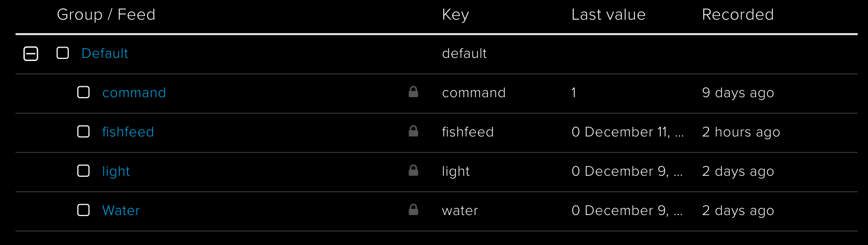Click the lock icon for command feed

413,92
